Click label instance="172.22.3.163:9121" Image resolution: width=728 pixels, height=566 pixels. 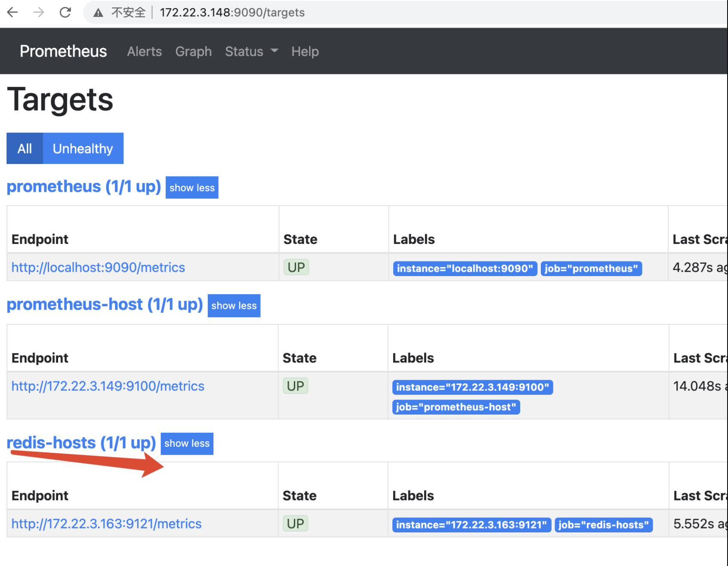click(472, 525)
